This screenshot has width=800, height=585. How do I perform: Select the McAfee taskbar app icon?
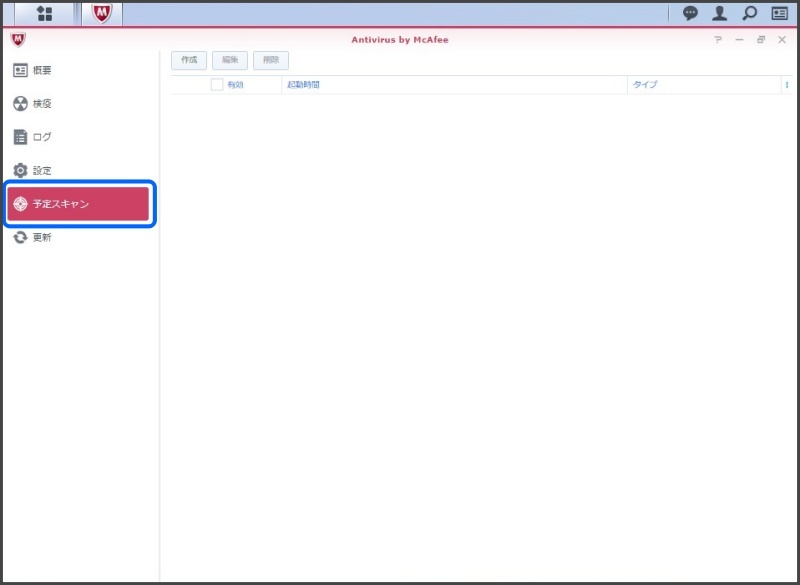[102, 14]
